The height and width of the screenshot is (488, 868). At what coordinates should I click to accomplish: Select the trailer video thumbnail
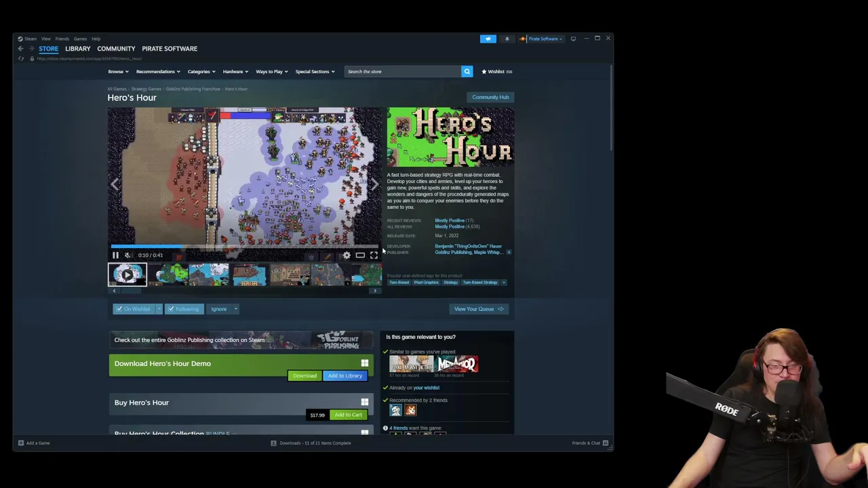pyautogui.click(x=127, y=274)
